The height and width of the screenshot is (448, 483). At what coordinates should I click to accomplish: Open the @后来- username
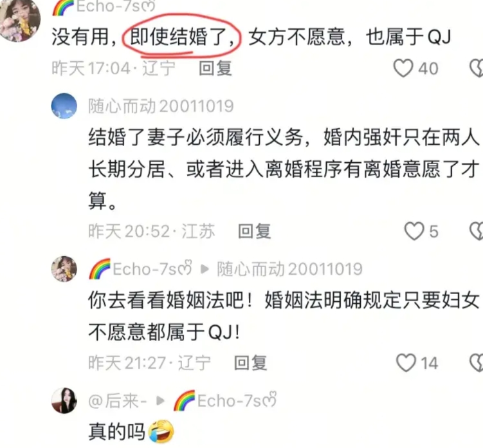pyautogui.click(x=117, y=401)
